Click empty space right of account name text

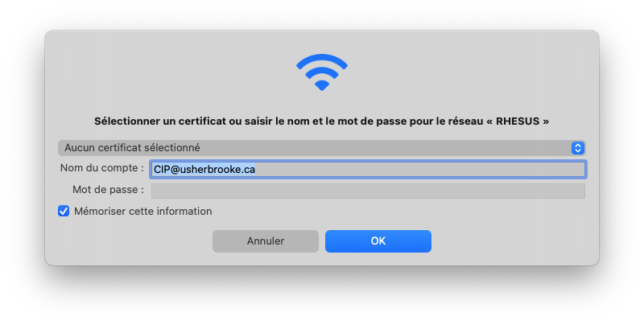click(x=419, y=170)
